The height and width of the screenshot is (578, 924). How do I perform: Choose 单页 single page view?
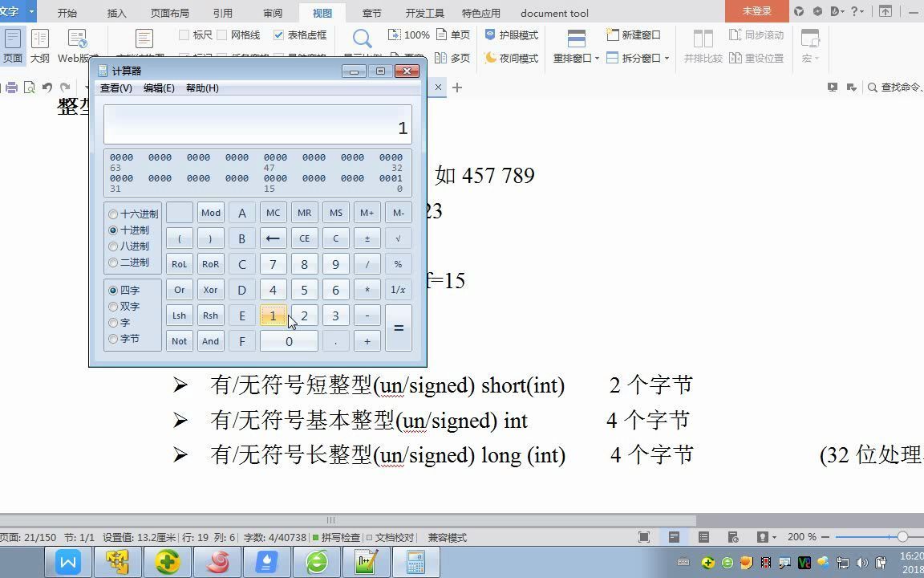[x=452, y=35]
